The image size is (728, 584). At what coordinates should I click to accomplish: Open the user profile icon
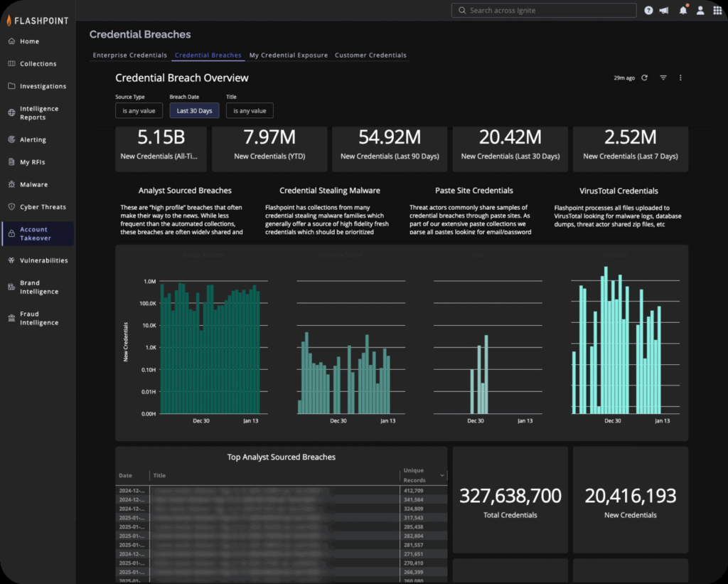coord(700,10)
